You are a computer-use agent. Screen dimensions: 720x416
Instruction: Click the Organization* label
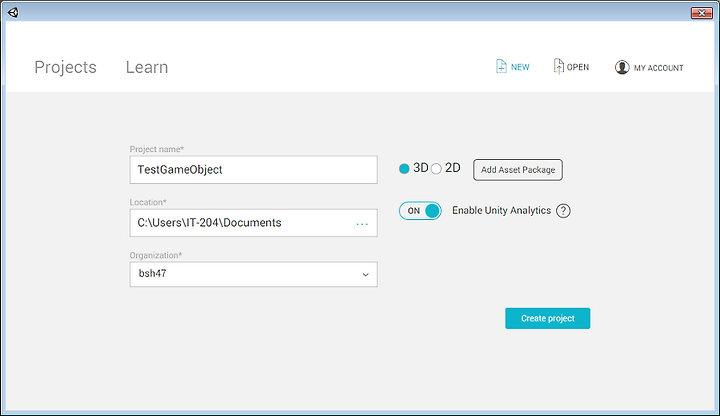pos(156,255)
